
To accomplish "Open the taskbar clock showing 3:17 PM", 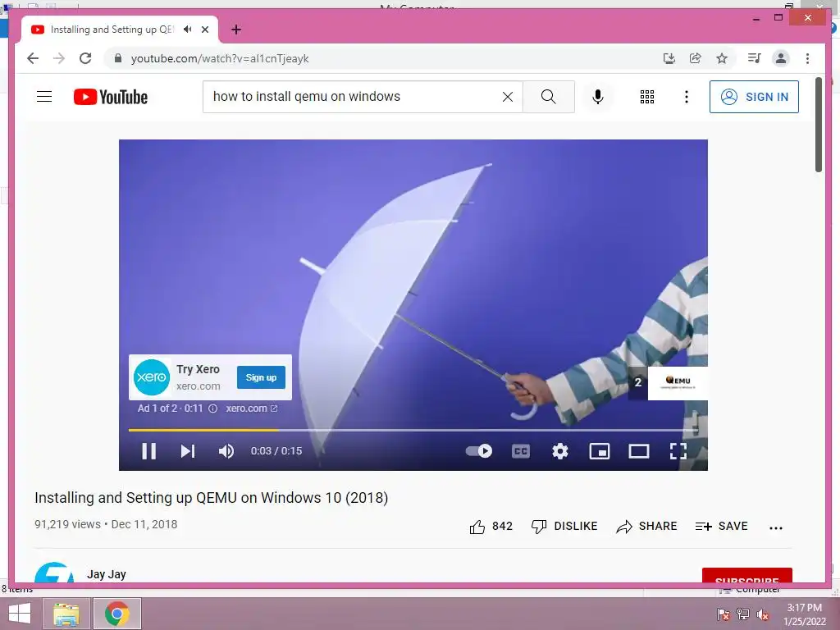I will click(x=805, y=614).
